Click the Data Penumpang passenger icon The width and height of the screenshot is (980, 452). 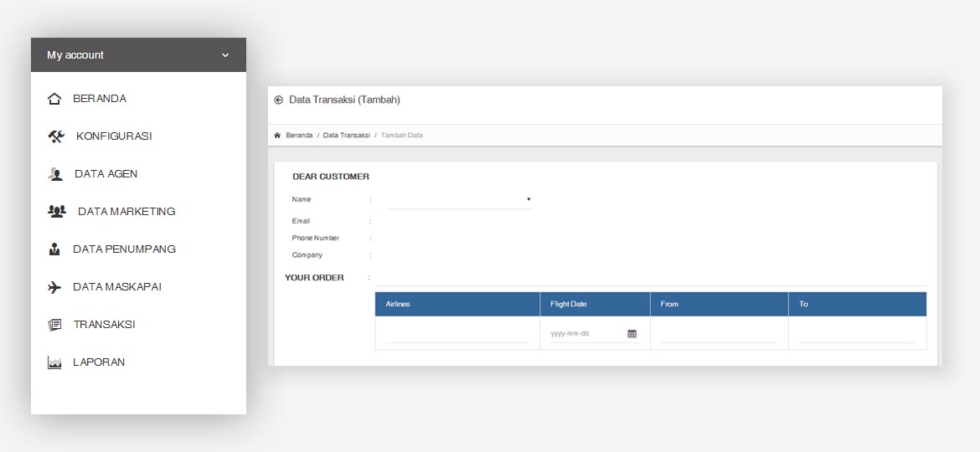point(54,249)
